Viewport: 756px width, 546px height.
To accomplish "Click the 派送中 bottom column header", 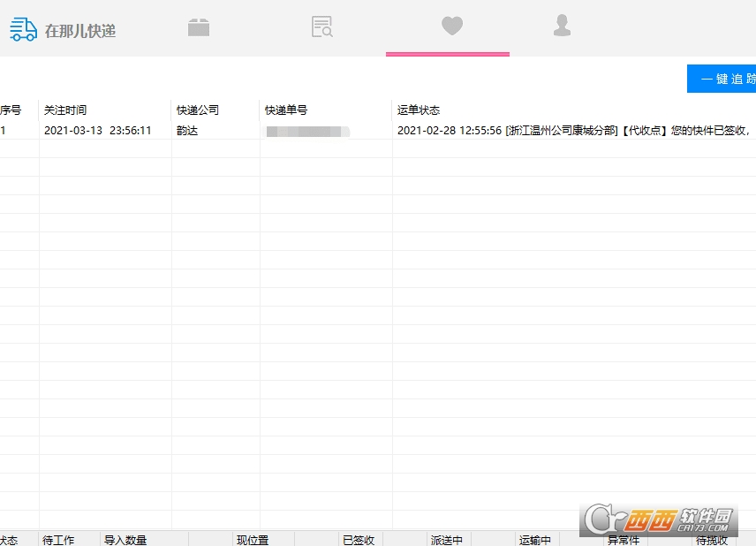I will [x=447, y=540].
